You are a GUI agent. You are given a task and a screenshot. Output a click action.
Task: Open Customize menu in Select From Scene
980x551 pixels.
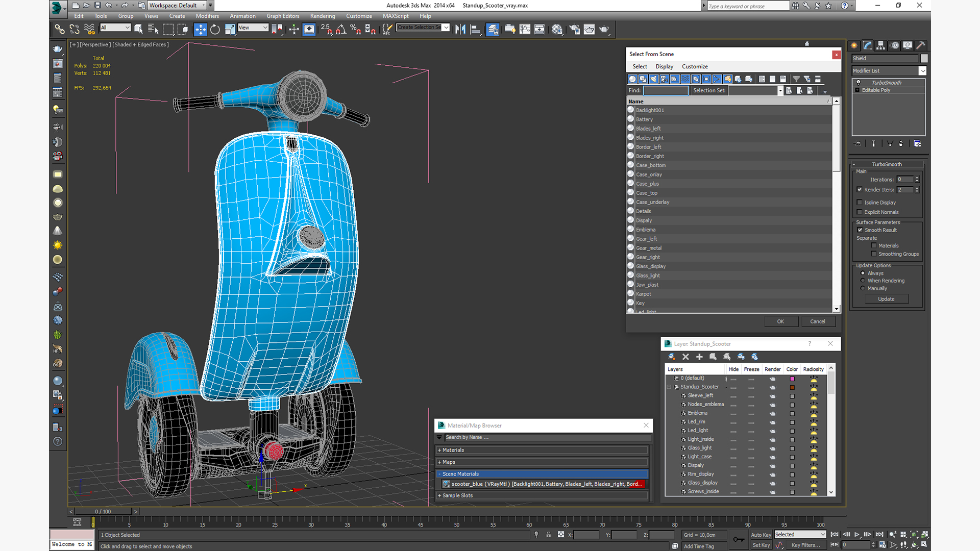(x=695, y=66)
